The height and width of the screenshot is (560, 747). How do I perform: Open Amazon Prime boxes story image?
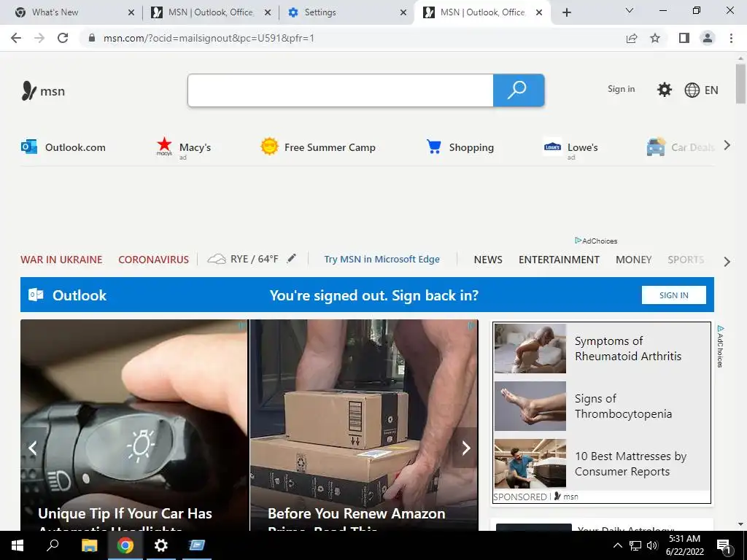[364, 425]
